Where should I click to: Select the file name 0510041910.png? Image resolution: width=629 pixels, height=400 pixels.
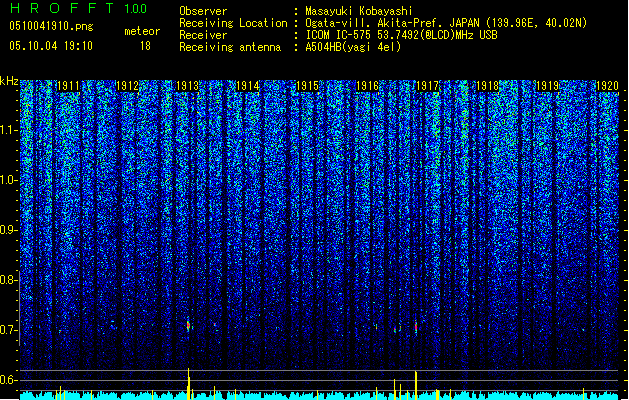coord(51,26)
